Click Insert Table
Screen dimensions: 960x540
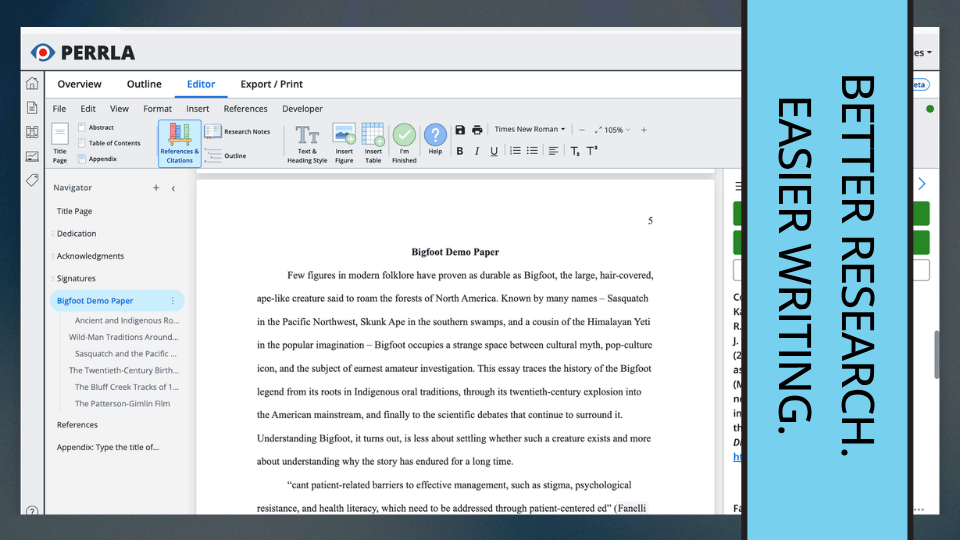(373, 144)
